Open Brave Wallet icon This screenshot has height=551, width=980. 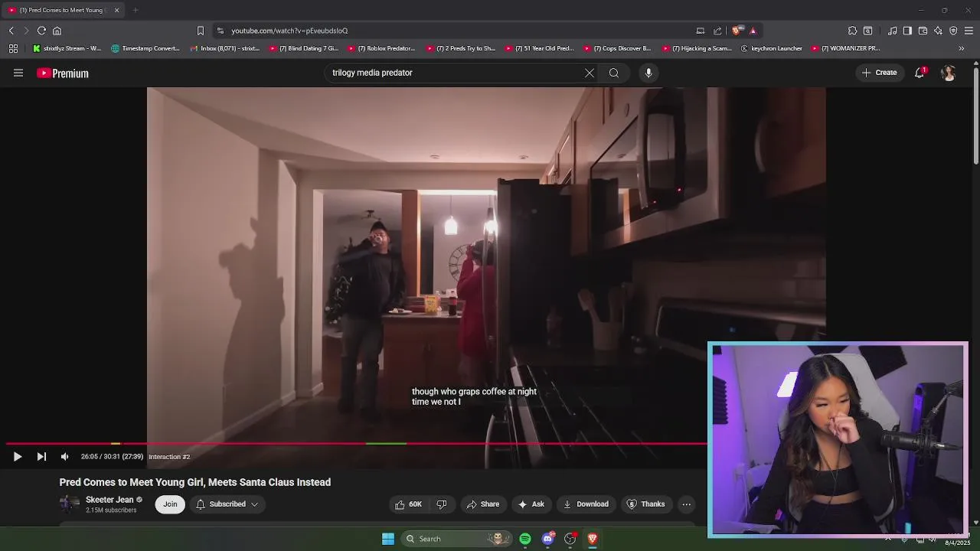(923, 31)
